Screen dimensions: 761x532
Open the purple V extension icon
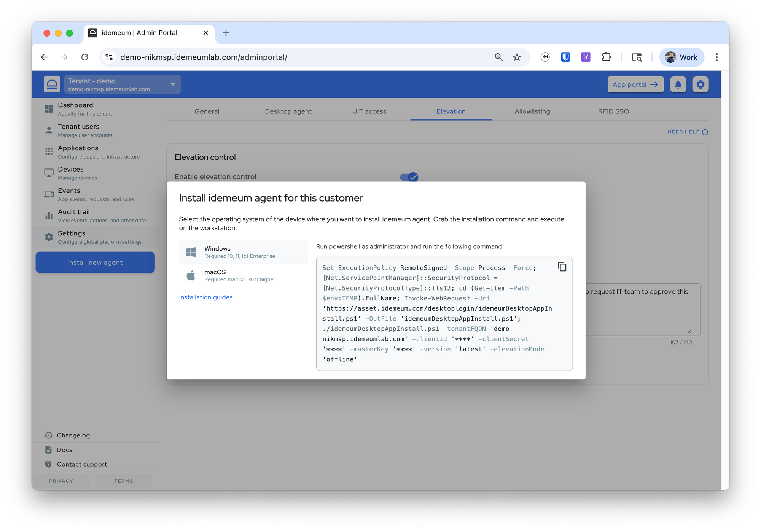[x=586, y=57]
